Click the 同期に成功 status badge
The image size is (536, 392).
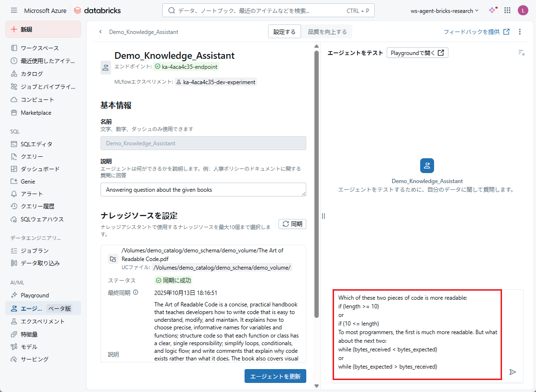click(x=173, y=280)
